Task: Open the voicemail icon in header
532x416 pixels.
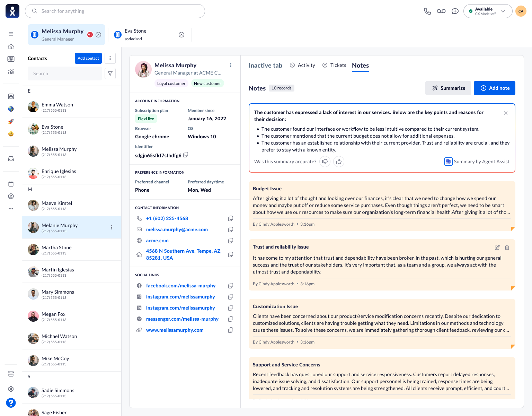Action: coord(441,11)
